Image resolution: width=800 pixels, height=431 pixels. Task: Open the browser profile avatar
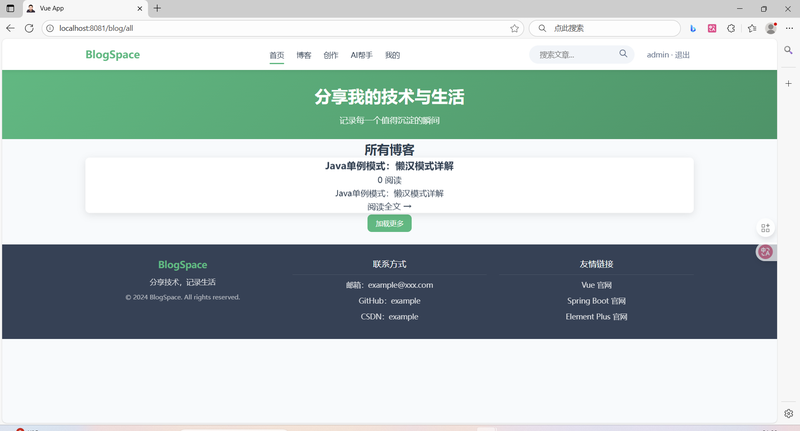coord(771,29)
